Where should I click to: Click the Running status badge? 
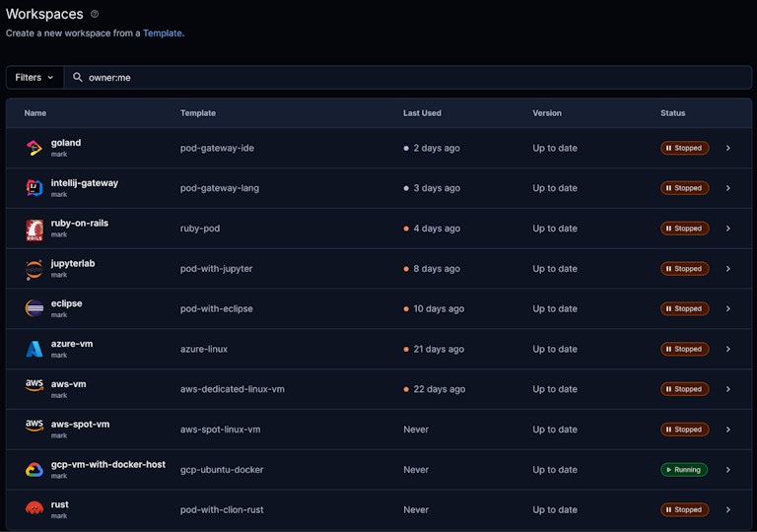coord(684,470)
